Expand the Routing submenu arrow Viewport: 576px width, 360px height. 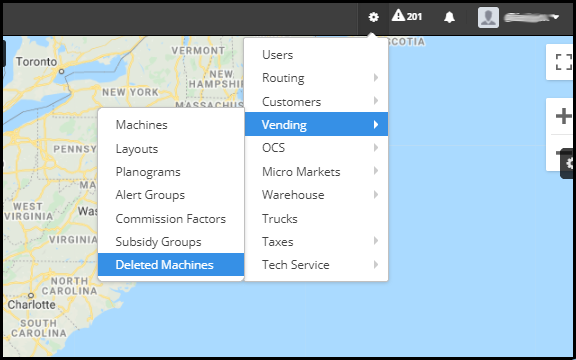coord(376,78)
